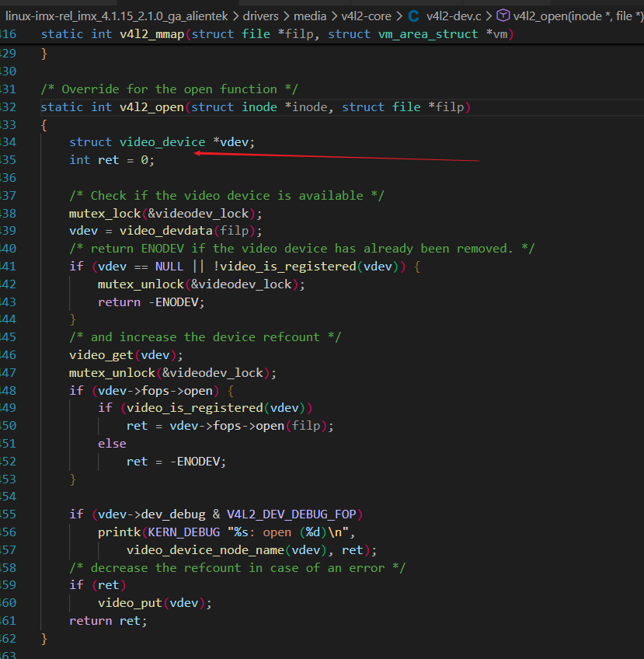Select the v4l2-dev.c breadcrumb file
This screenshot has width=644, height=659.
(454, 16)
